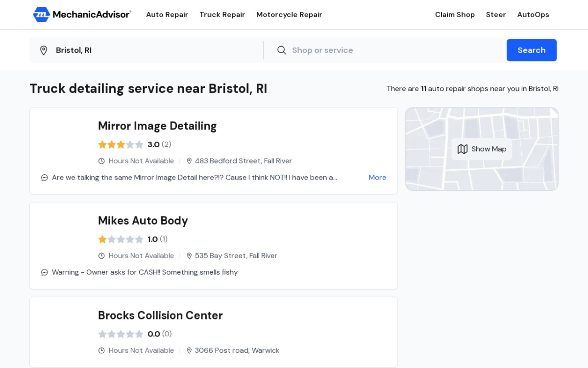
Task: Click pin icon by 3066 Post road
Action: coord(189,350)
